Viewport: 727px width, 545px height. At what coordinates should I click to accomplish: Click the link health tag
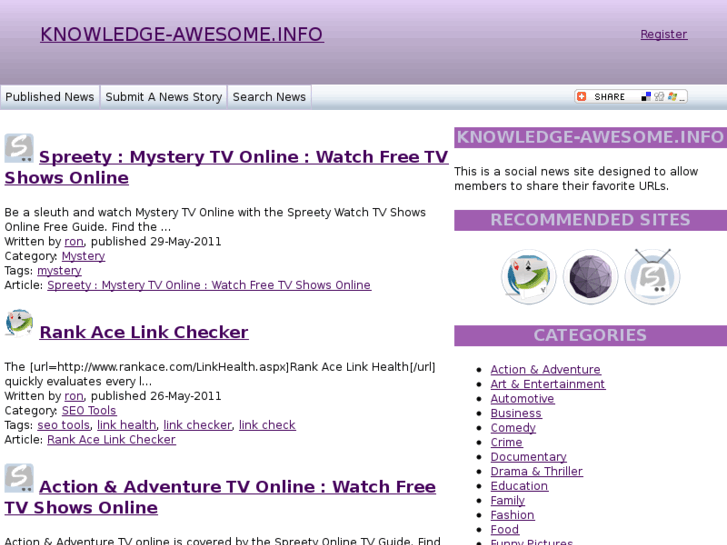click(127, 425)
